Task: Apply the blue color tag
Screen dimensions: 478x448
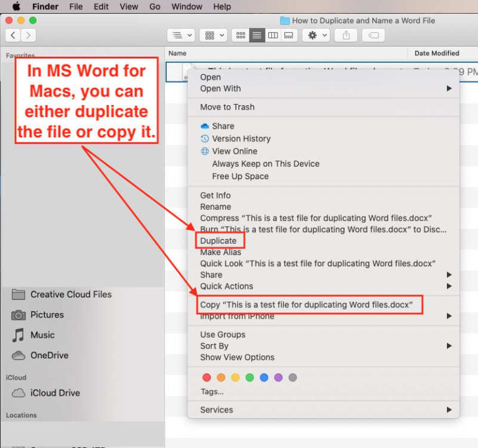Action: [264, 378]
